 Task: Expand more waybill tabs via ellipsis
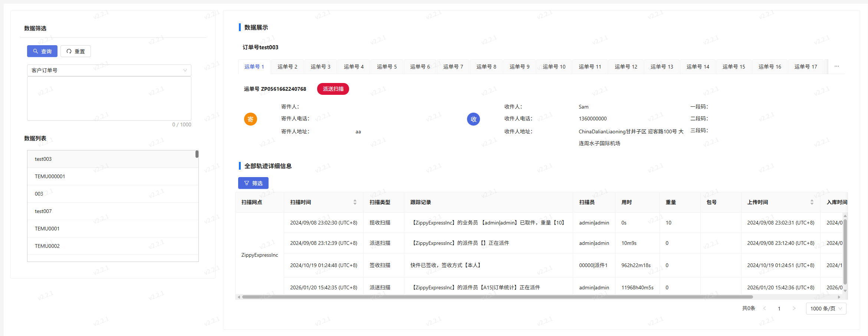point(836,67)
